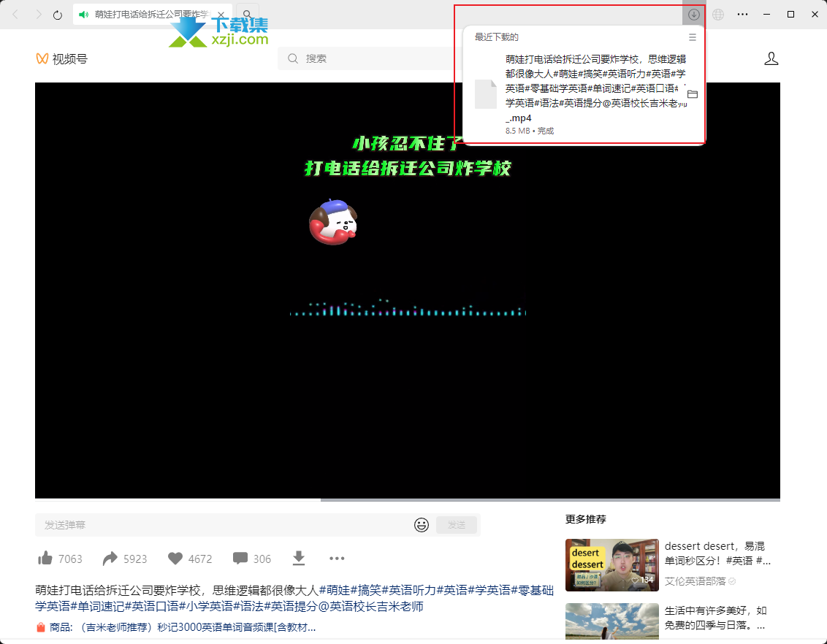Close the current video tab
The width and height of the screenshot is (827, 644).
pyautogui.click(x=221, y=15)
